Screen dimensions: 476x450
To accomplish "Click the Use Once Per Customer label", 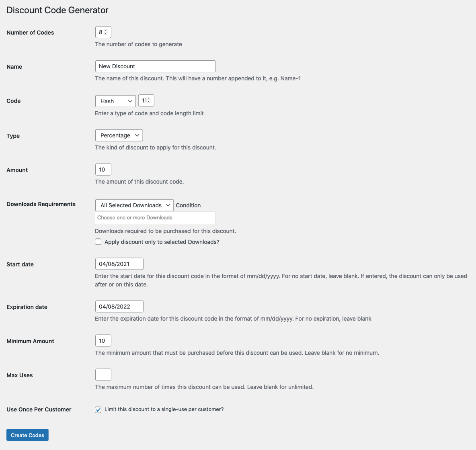I will coord(39,409).
